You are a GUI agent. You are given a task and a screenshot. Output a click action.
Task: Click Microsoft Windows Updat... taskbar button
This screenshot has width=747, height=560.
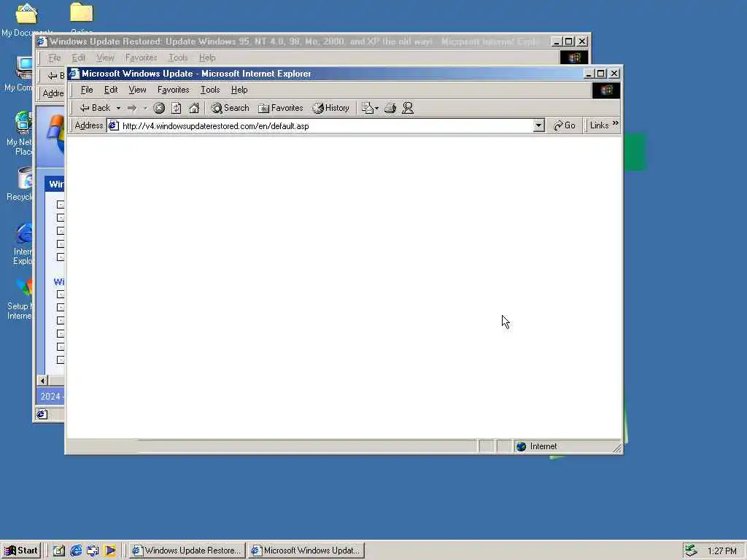[306, 551]
